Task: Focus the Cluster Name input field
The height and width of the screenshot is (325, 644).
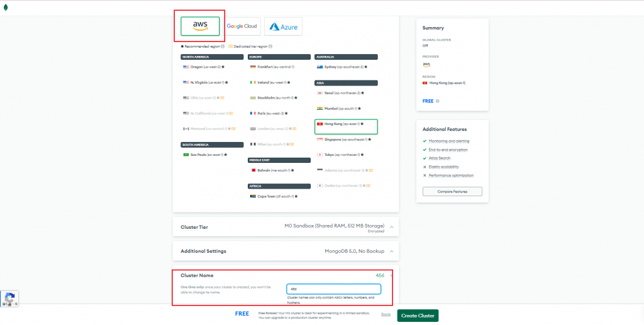Action: point(333,289)
